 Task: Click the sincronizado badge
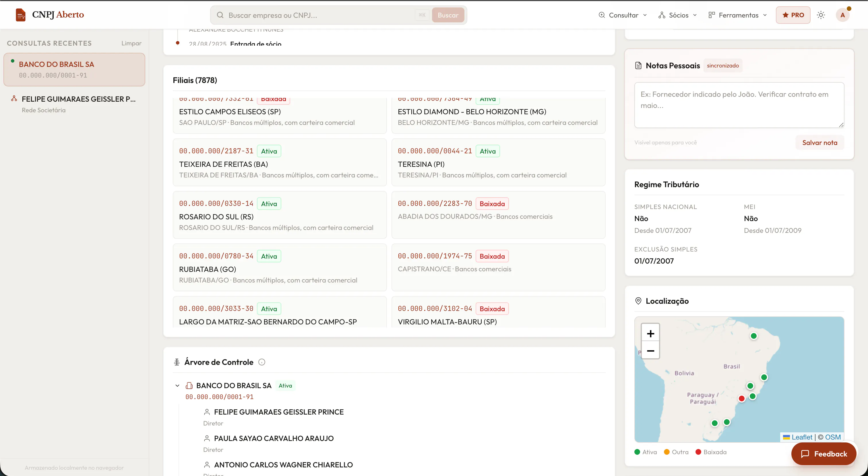click(x=723, y=65)
